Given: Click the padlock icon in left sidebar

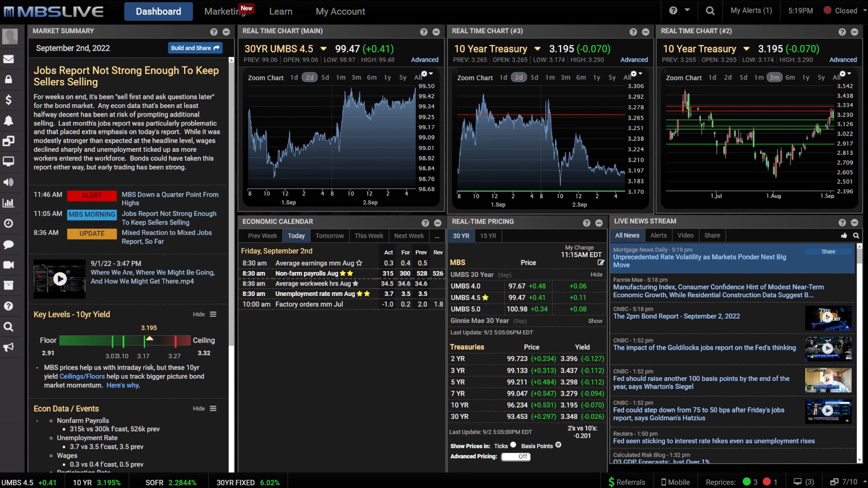Looking at the screenshot, I should click(9, 80).
